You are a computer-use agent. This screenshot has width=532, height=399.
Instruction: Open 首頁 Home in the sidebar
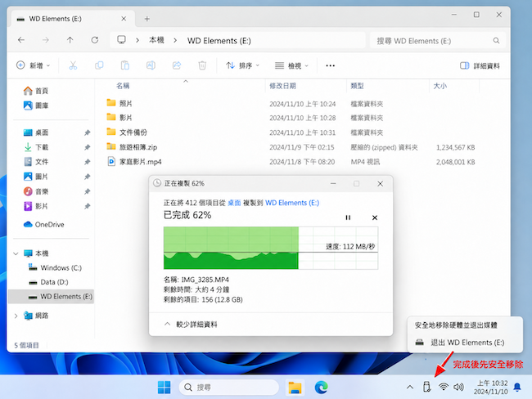tap(36, 91)
